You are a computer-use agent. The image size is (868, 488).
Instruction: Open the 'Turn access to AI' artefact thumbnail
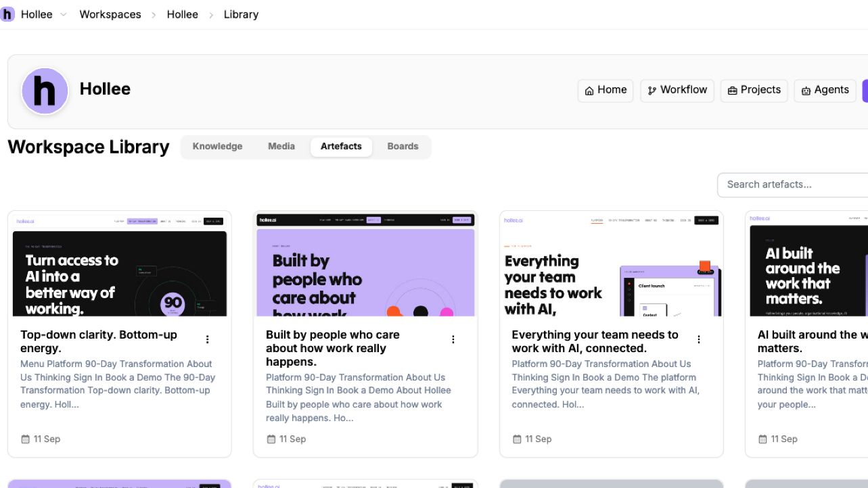[120, 265]
